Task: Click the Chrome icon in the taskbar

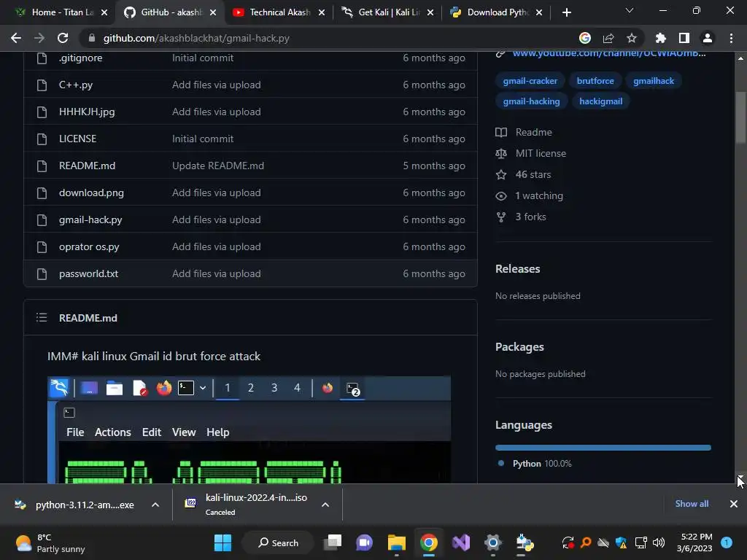Action: point(429,542)
